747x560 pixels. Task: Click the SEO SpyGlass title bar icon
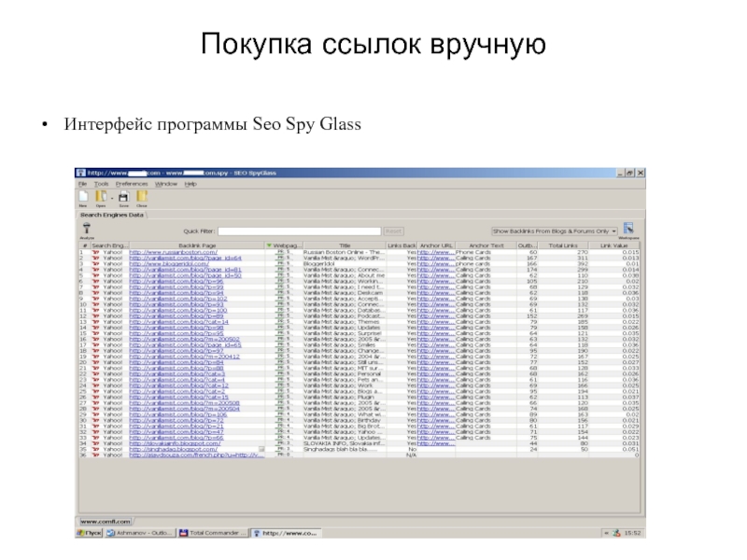pyautogui.click(x=81, y=173)
